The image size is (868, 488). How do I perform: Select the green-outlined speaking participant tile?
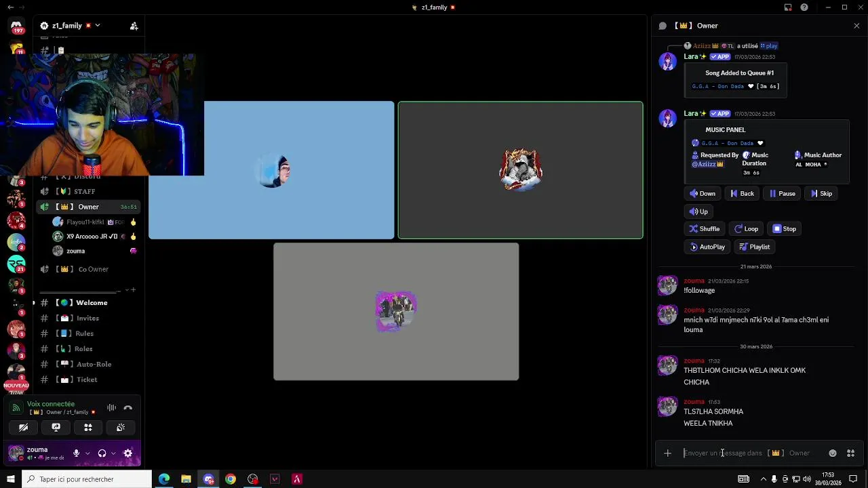pyautogui.click(x=521, y=170)
